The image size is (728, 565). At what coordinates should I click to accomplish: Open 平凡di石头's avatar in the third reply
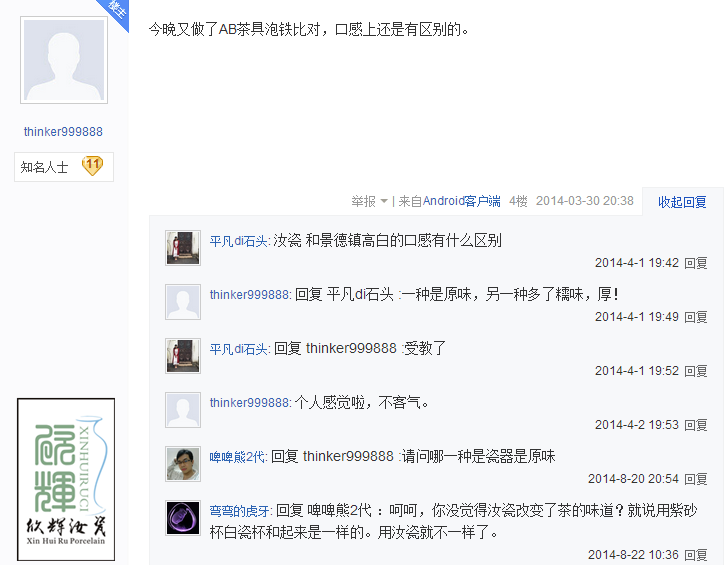(x=183, y=356)
